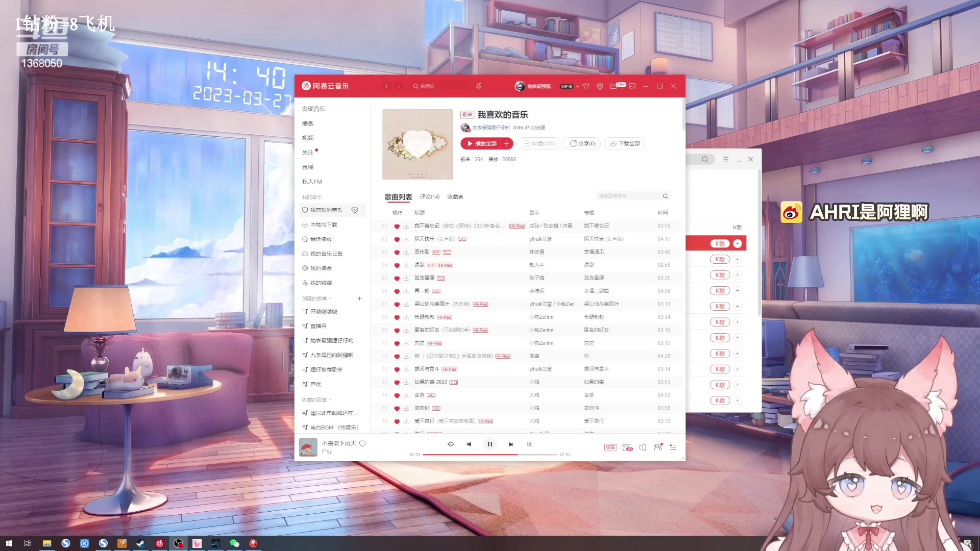Click the top search box in NetEase Music
980x551 pixels.
point(440,86)
